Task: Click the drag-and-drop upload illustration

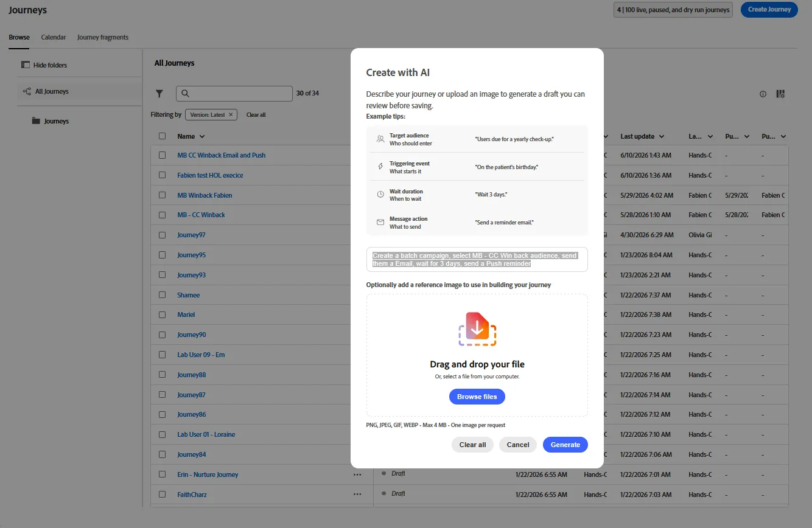Action: (x=477, y=329)
